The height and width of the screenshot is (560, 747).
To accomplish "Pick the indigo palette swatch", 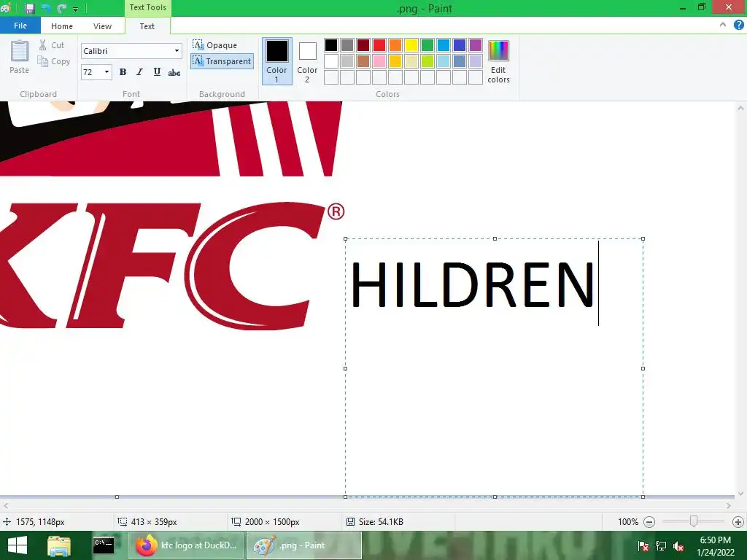I will pos(460,45).
